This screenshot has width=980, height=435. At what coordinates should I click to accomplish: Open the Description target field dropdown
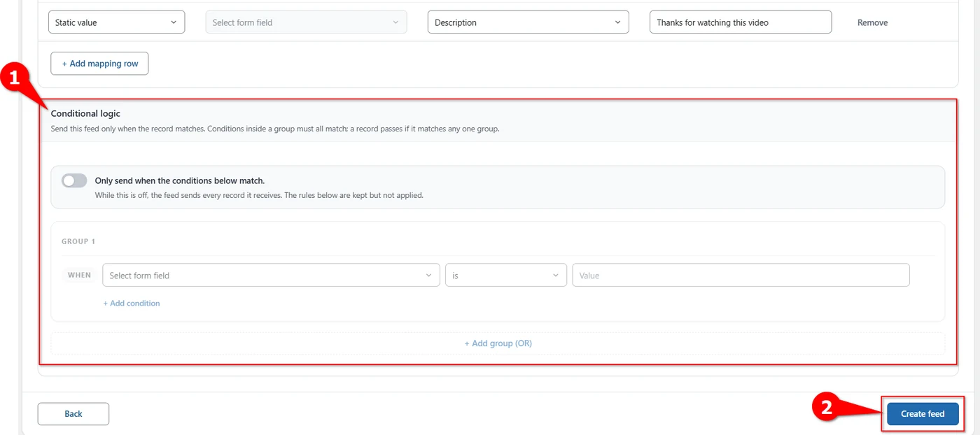(528, 22)
